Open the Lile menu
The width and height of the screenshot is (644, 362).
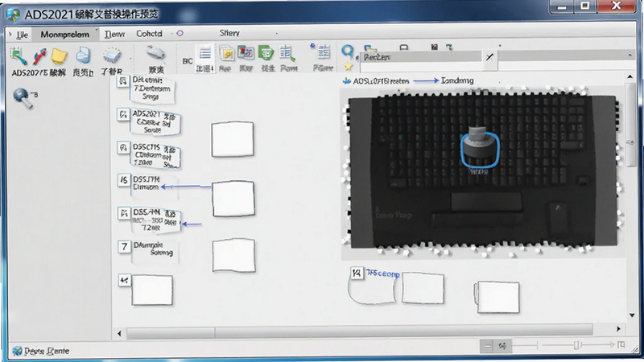click(x=23, y=35)
